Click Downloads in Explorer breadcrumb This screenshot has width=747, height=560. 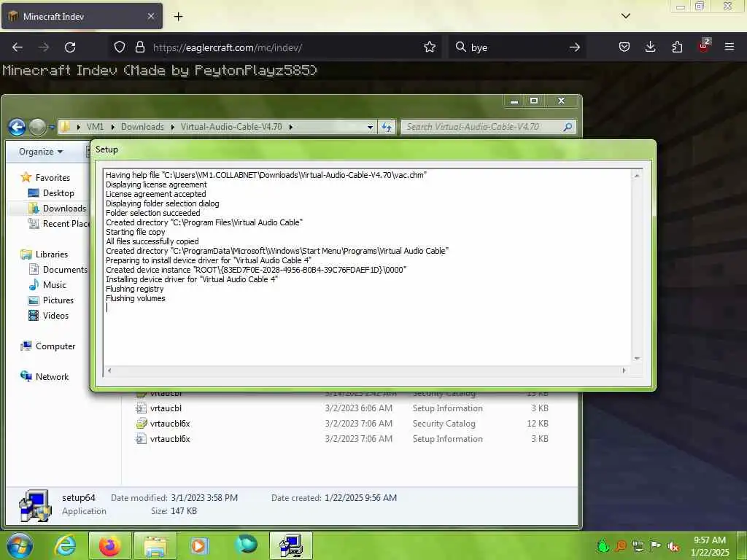click(x=142, y=127)
